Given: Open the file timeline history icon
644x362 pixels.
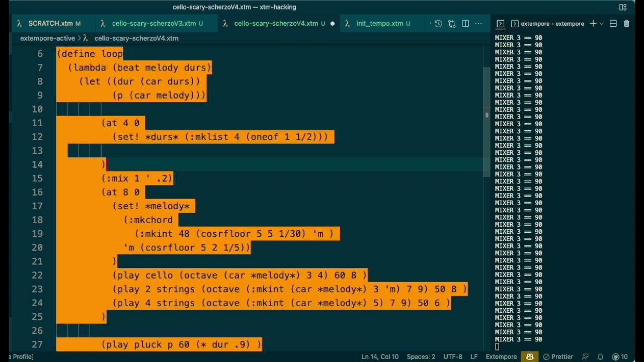Looking at the screenshot, I should (x=438, y=24).
